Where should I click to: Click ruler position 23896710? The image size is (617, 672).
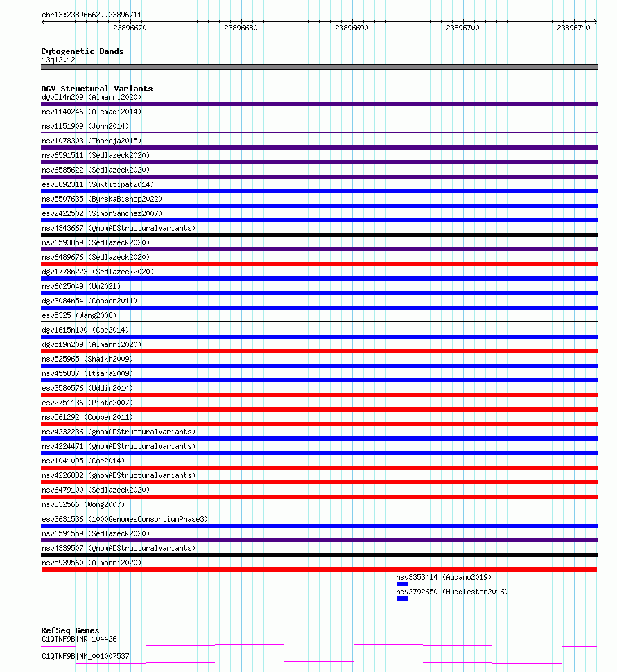(x=574, y=28)
